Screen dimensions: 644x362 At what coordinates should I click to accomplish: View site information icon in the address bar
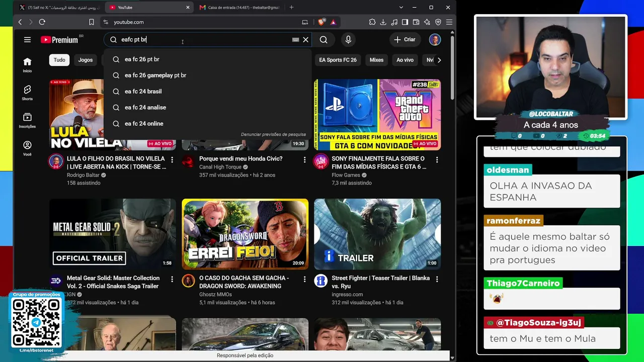(x=105, y=22)
